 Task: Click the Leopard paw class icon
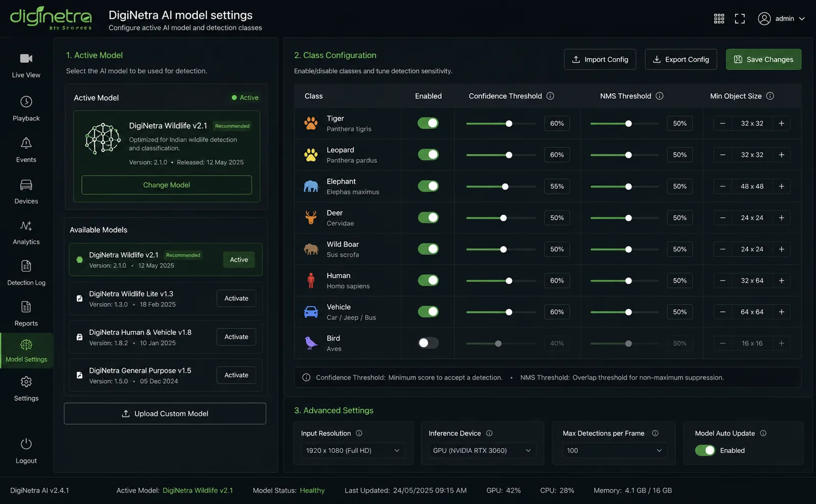pyautogui.click(x=311, y=155)
